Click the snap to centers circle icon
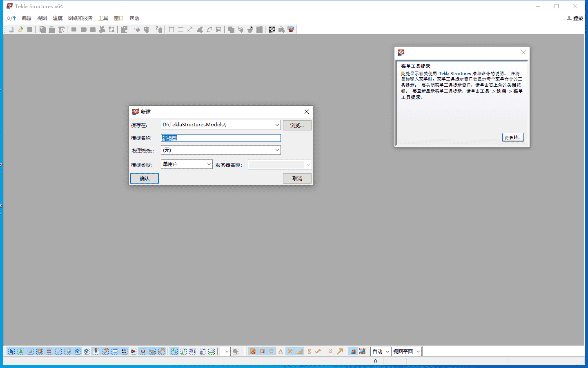Viewport: 588px width, 368px height. click(x=272, y=351)
